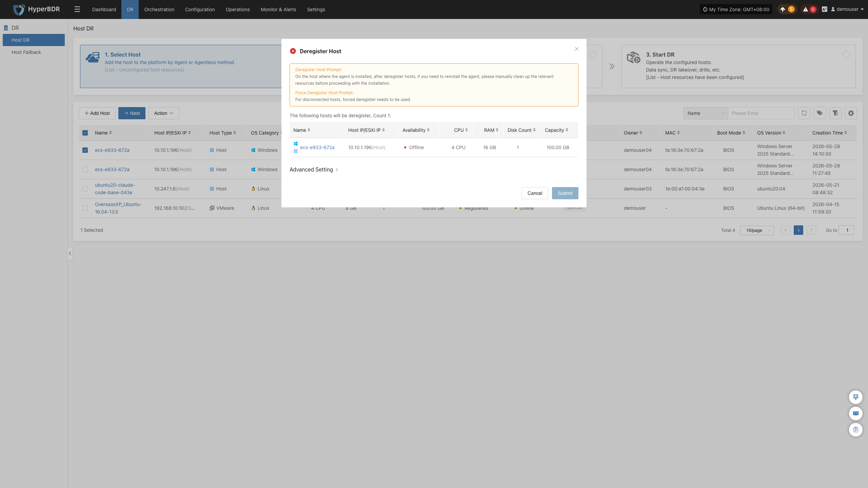Open the Dashboard tab
This screenshot has width=868, height=488.
pos(104,9)
